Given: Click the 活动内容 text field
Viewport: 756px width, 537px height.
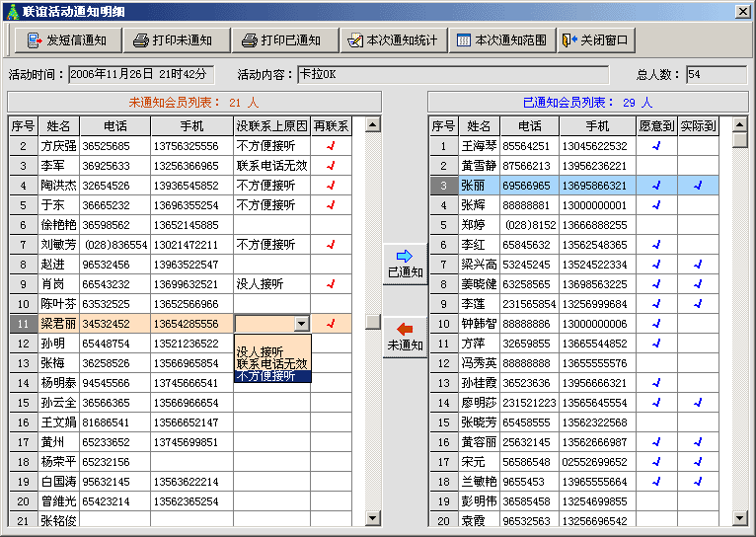Looking at the screenshot, I should tap(464, 75).
